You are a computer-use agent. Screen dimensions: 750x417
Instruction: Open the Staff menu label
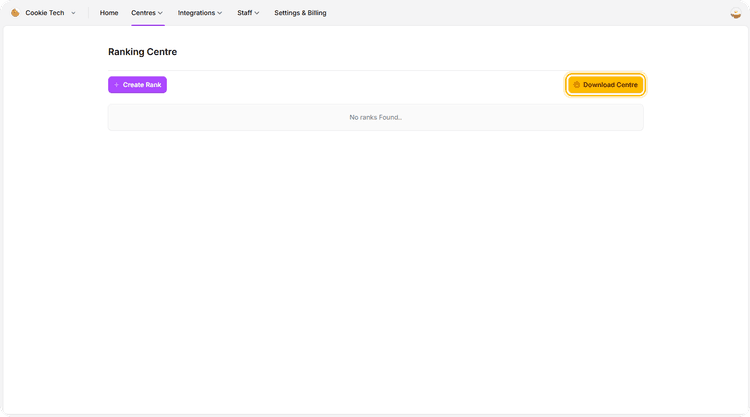coord(244,13)
